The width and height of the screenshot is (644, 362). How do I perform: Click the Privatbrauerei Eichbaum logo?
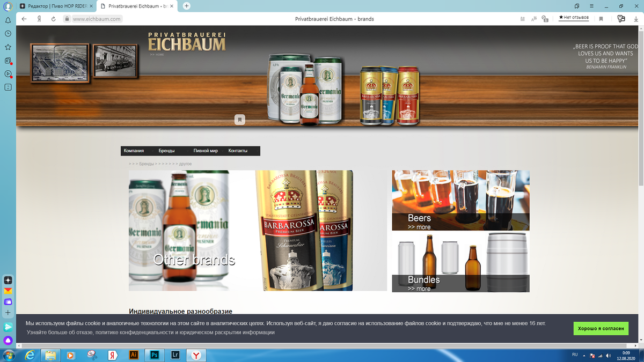point(187,41)
